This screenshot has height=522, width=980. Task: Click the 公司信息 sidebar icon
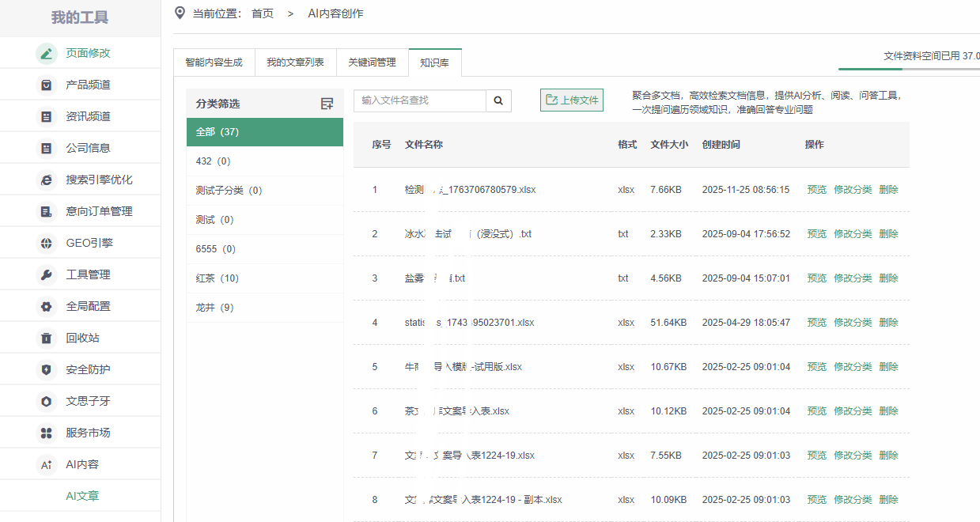click(x=47, y=148)
